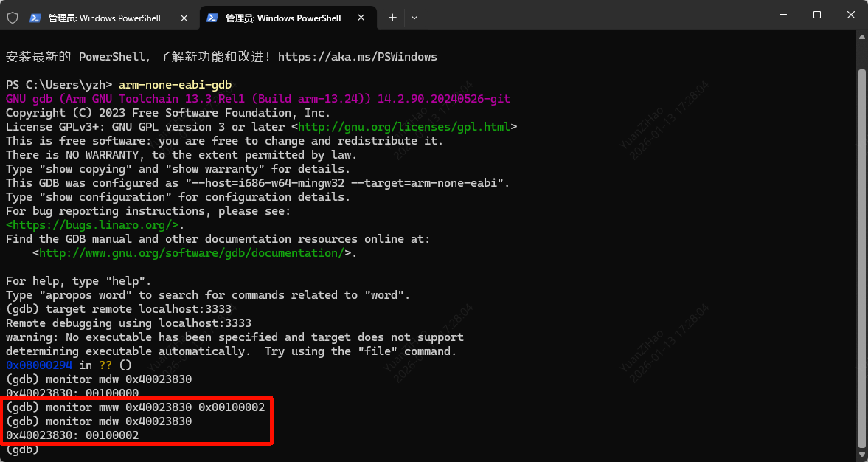Click the PowerShell icon on the active second tab
The image size is (868, 462).
click(212, 18)
